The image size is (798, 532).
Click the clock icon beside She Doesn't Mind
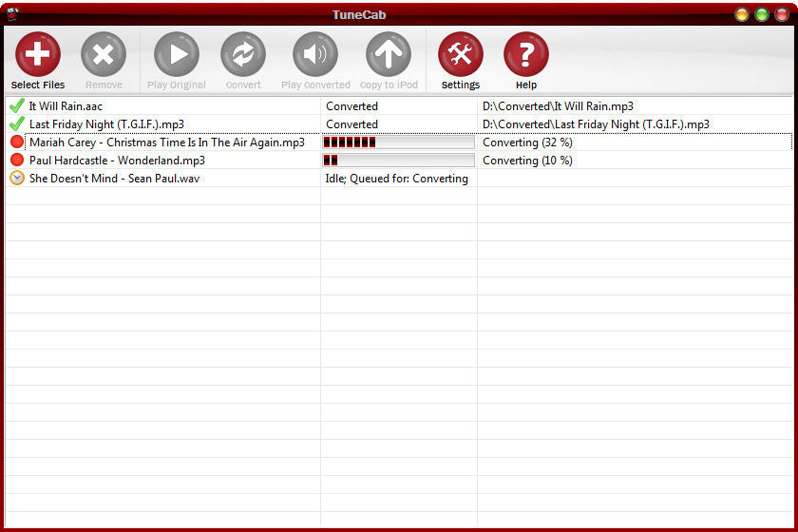pos(17,179)
